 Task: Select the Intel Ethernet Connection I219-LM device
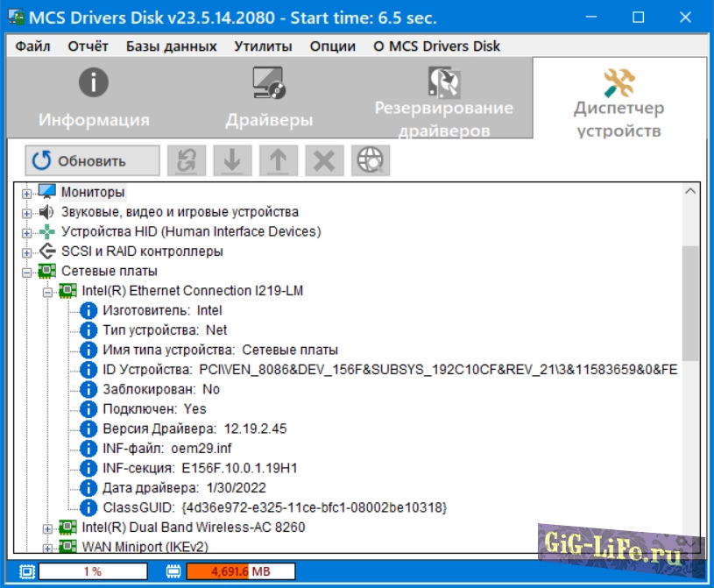click(192, 291)
